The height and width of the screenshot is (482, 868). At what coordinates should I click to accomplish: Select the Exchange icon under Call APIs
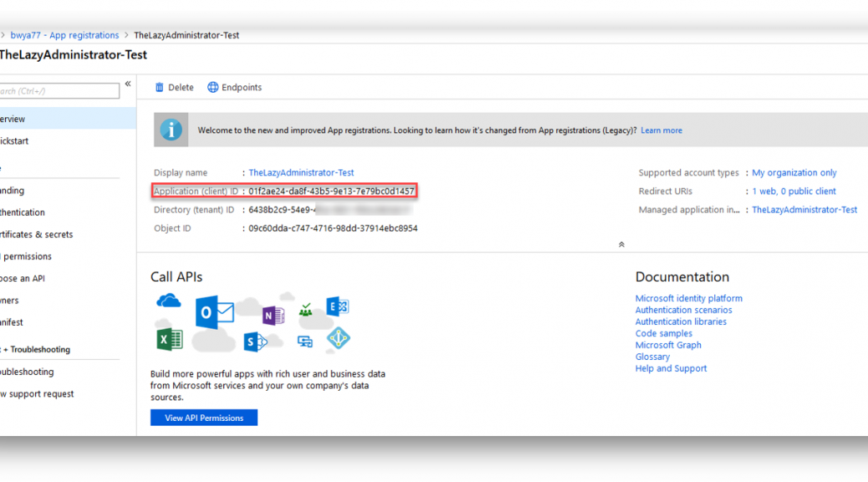click(x=337, y=306)
